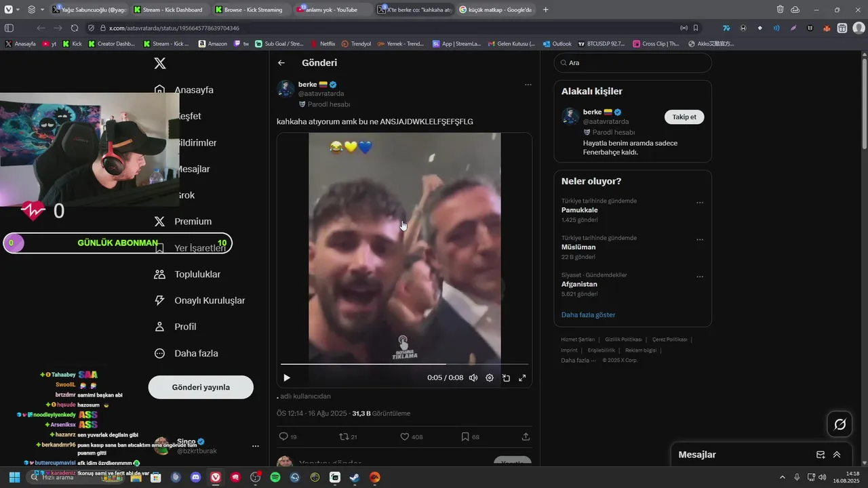
Task: Click the berke profile avatar in post
Action: [285, 89]
